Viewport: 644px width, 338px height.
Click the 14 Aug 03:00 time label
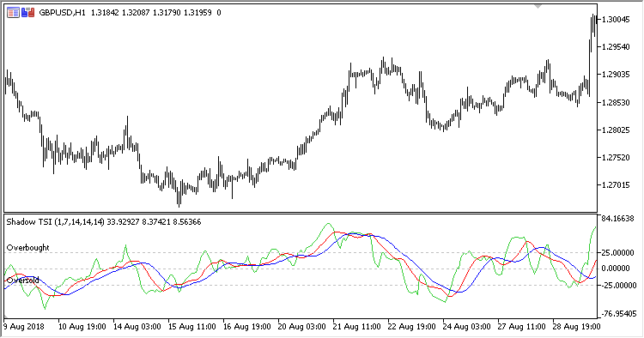pyautogui.click(x=137, y=327)
